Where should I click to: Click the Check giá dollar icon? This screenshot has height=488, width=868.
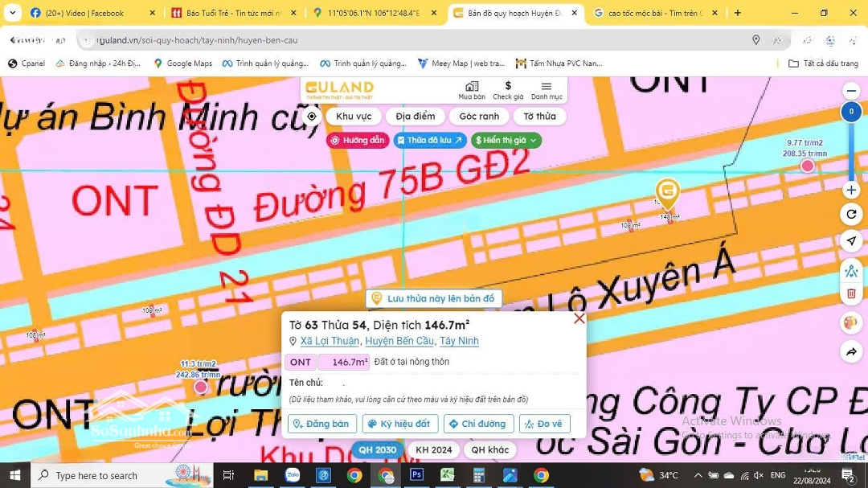[508, 90]
